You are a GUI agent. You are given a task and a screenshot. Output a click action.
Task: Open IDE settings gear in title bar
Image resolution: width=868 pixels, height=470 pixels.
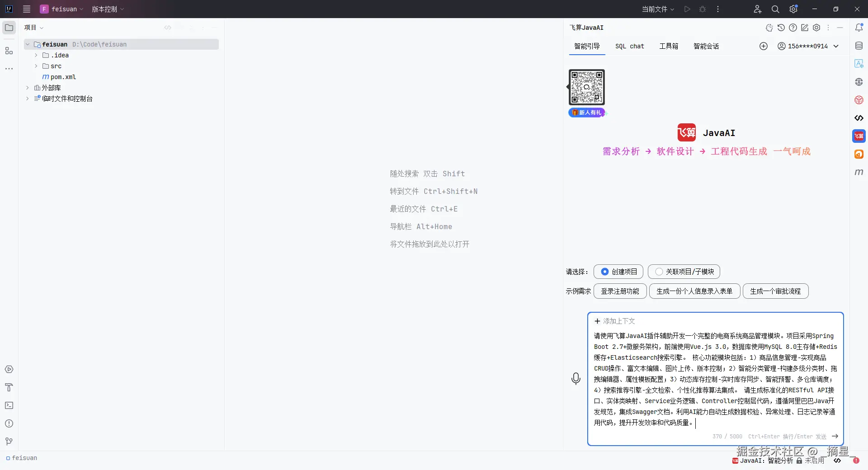click(x=793, y=9)
